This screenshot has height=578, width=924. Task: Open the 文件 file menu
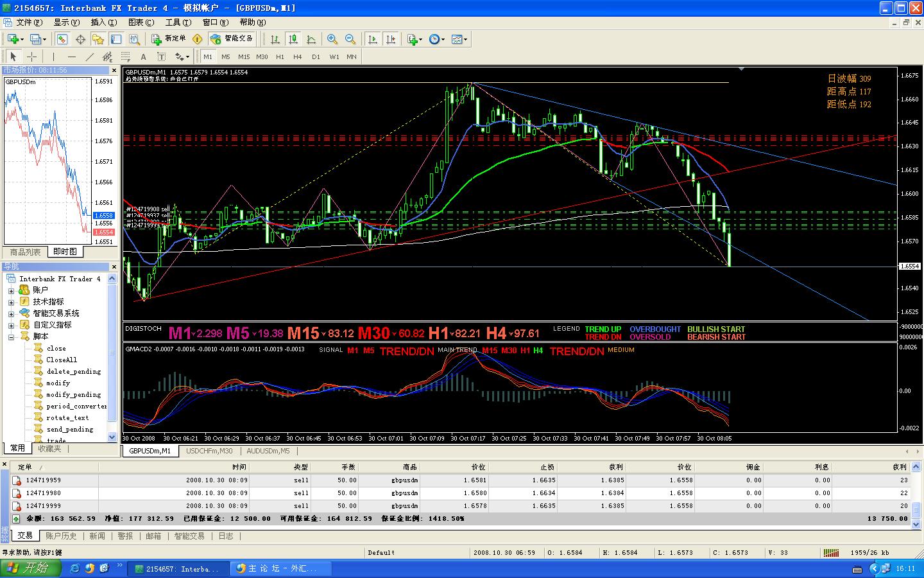point(28,22)
